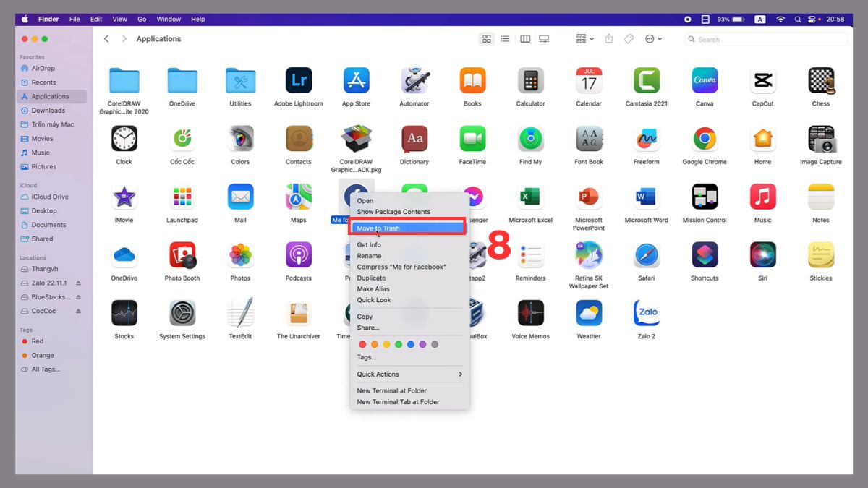Viewport: 868px width, 488px height.
Task: Click the Clock app icon
Action: click(x=124, y=138)
